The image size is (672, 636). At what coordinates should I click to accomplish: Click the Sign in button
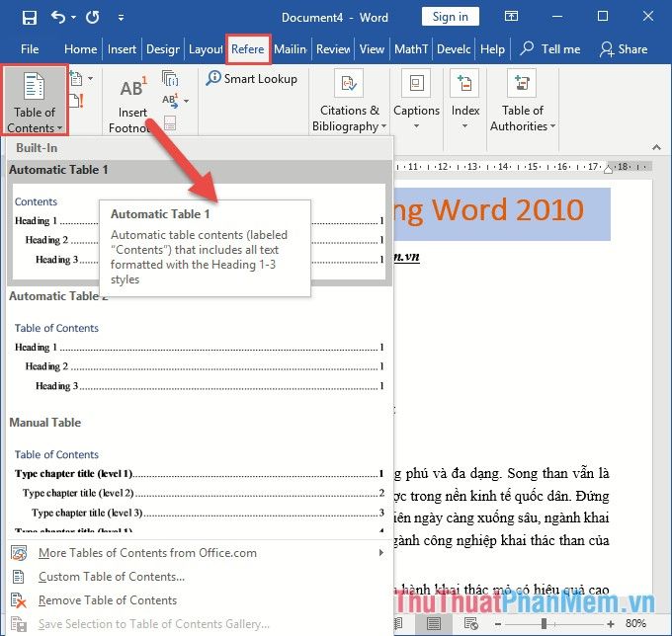coord(451,17)
